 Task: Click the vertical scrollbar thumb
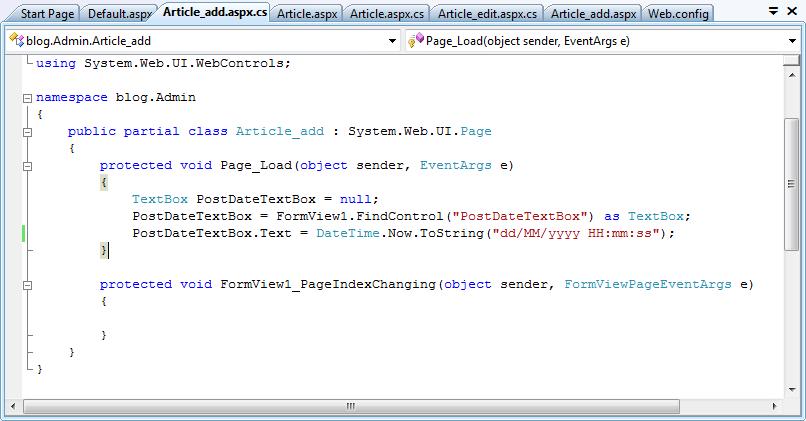pos(792,184)
